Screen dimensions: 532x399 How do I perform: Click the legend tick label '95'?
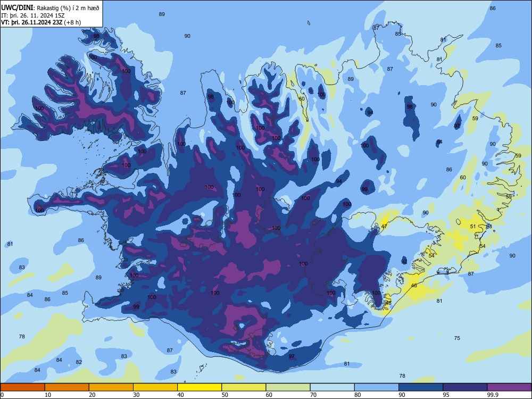coord(446,395)
